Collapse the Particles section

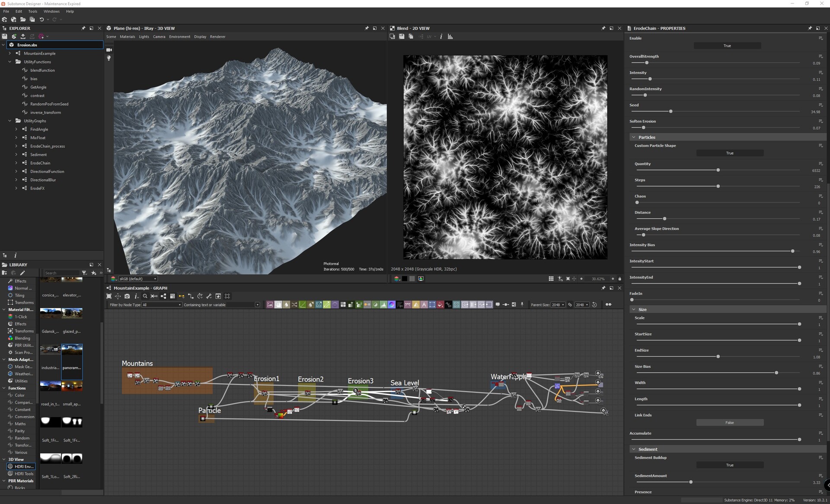tap(634, 137)
